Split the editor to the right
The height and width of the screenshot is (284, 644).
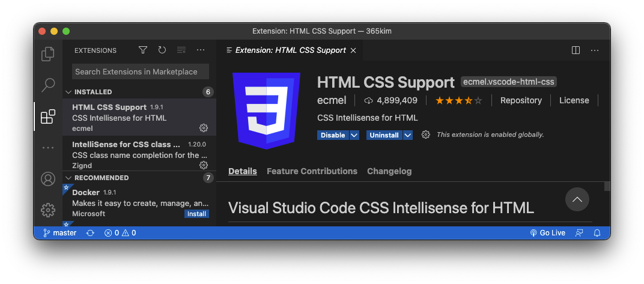pos(576,50)
